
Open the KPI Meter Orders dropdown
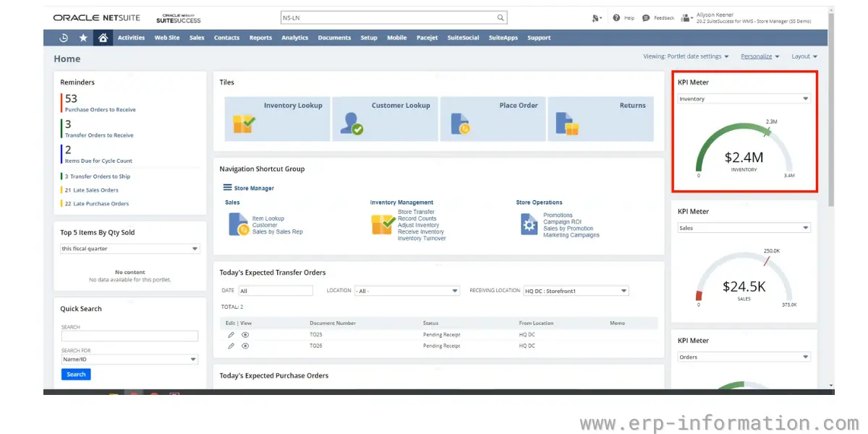coord(744,357)
